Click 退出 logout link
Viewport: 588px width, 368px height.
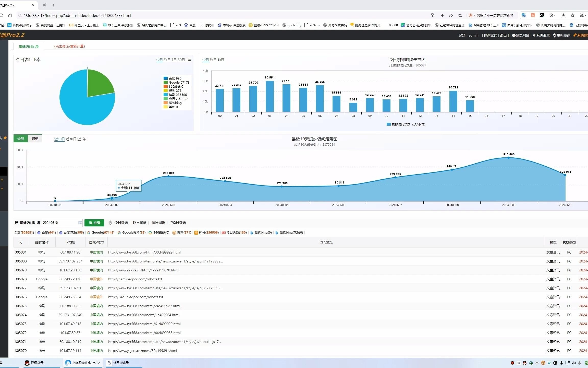point(503,35)
